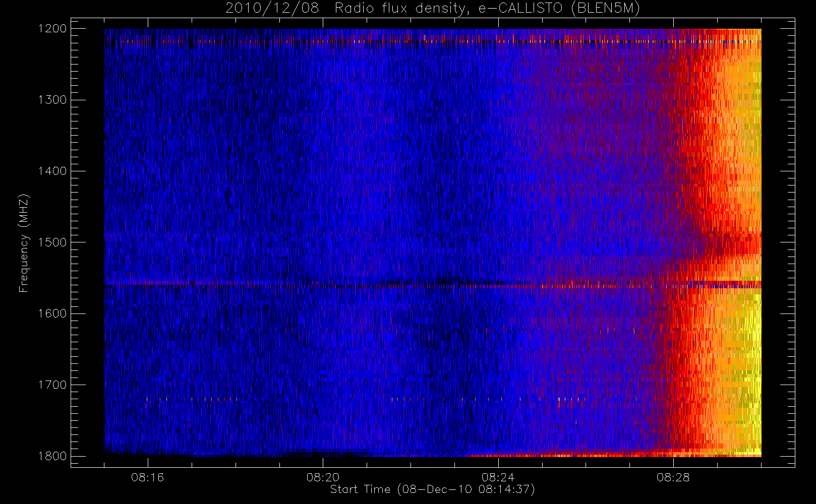
Task: Click the 08:28 time tick label
Action: click(x=673, y=477)
